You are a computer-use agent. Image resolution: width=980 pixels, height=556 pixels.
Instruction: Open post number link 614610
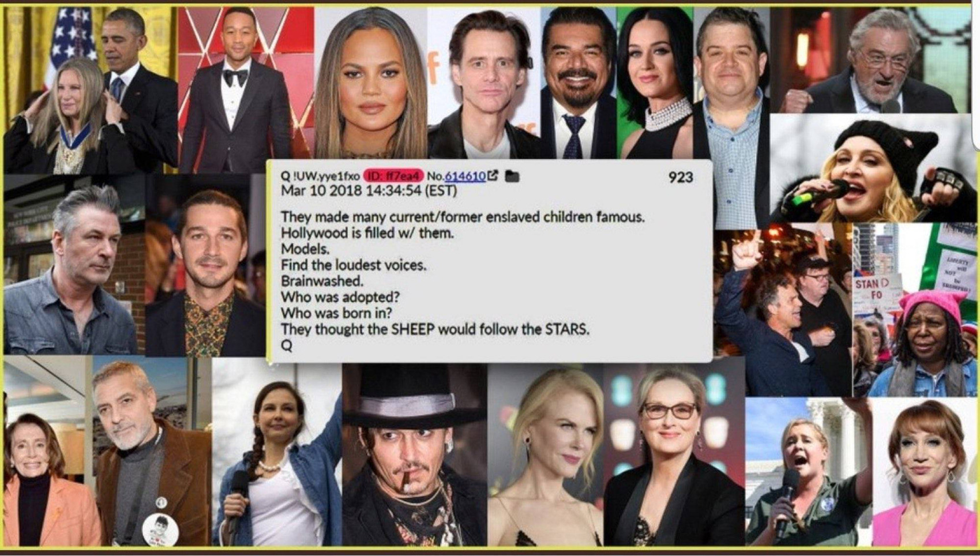pyautogui.click(x=464, y=176)
